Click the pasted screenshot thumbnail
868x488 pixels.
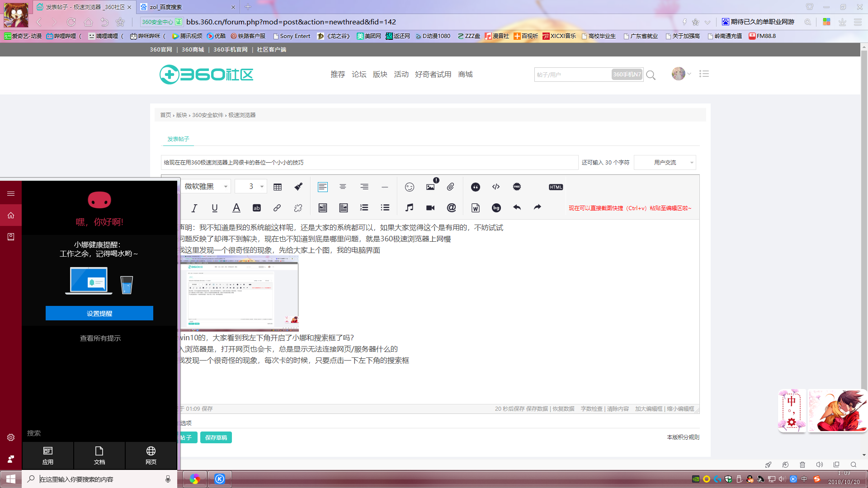[240, 293]
